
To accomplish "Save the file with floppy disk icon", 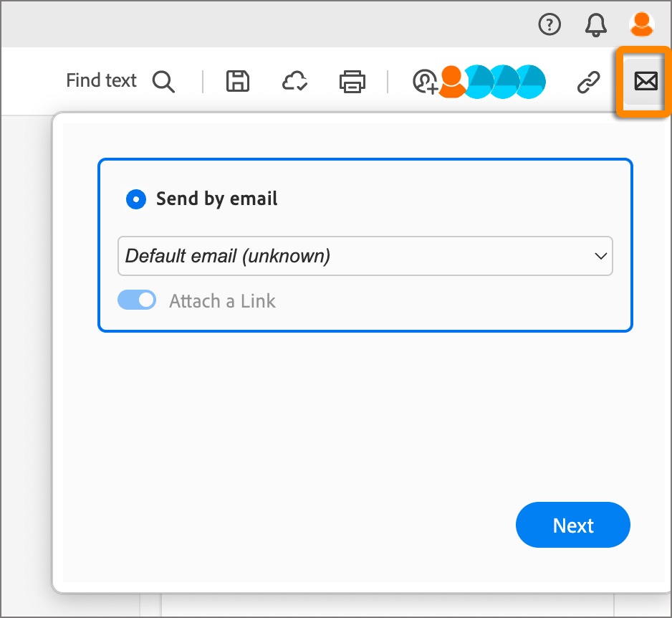I will (237, 82).
